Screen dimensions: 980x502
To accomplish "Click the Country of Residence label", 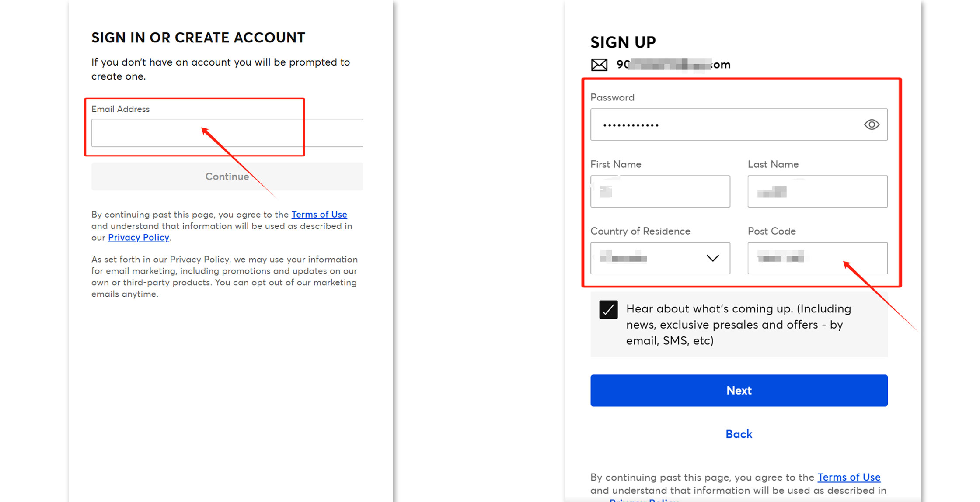I will (x=640, y=231).
